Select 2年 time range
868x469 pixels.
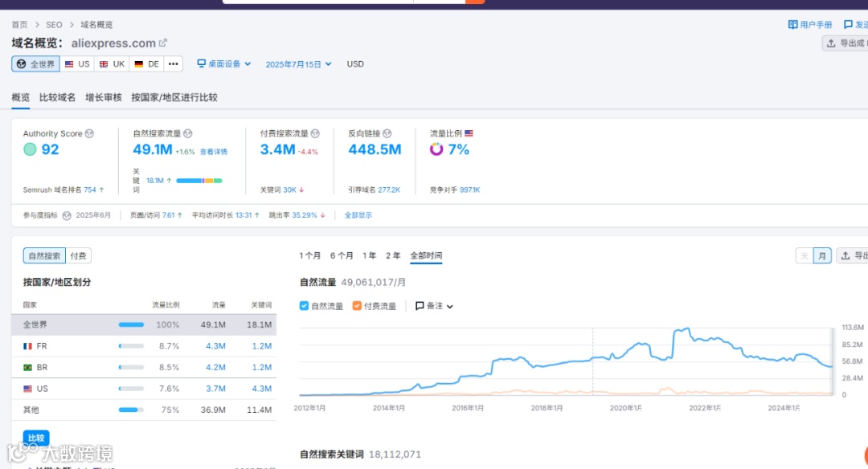393,255
